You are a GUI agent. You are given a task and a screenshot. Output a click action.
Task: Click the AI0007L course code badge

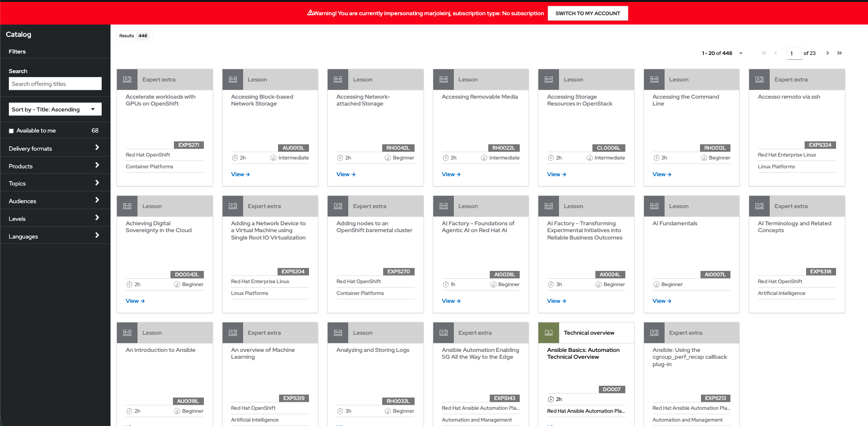point(715,274)
